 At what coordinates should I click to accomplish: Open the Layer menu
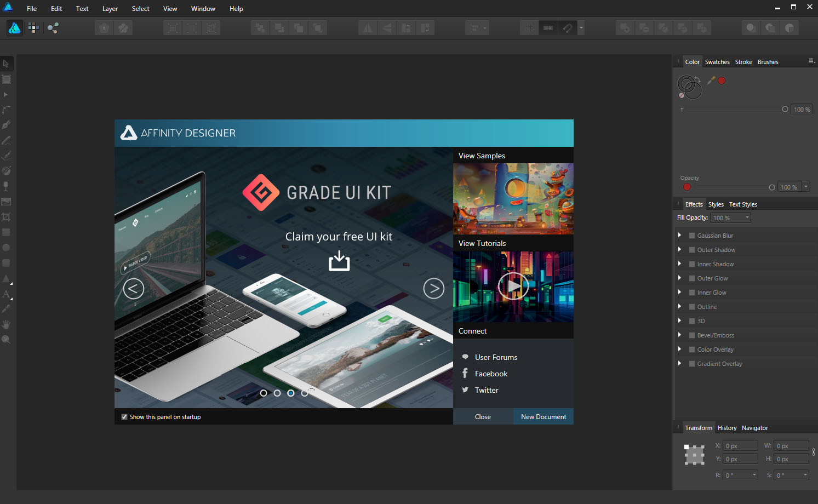pyautogui.click(x=110, y=9)
